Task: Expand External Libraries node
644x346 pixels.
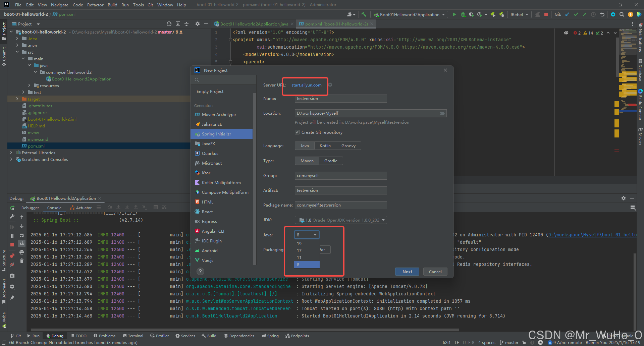Action: click(x=11, y=153)
